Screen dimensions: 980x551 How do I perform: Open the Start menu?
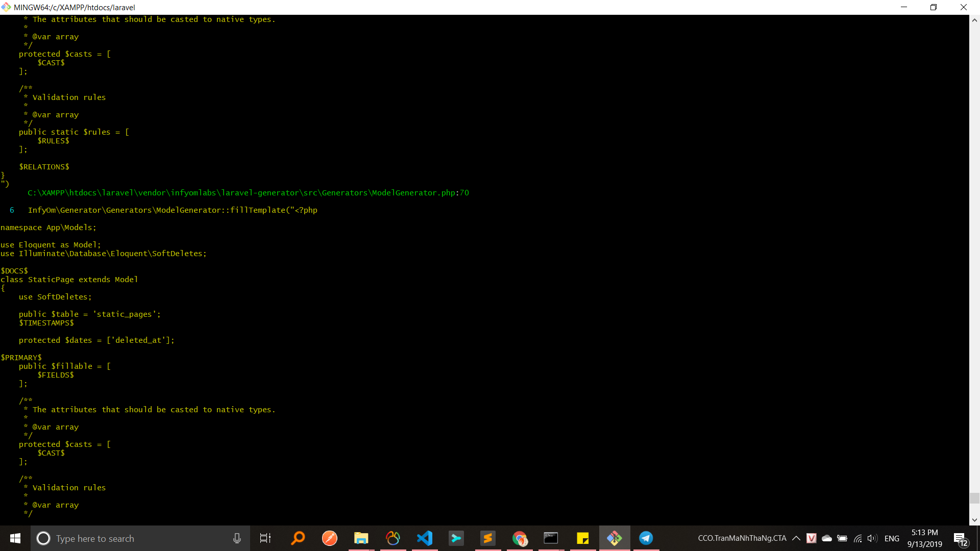tap(15, 538)
